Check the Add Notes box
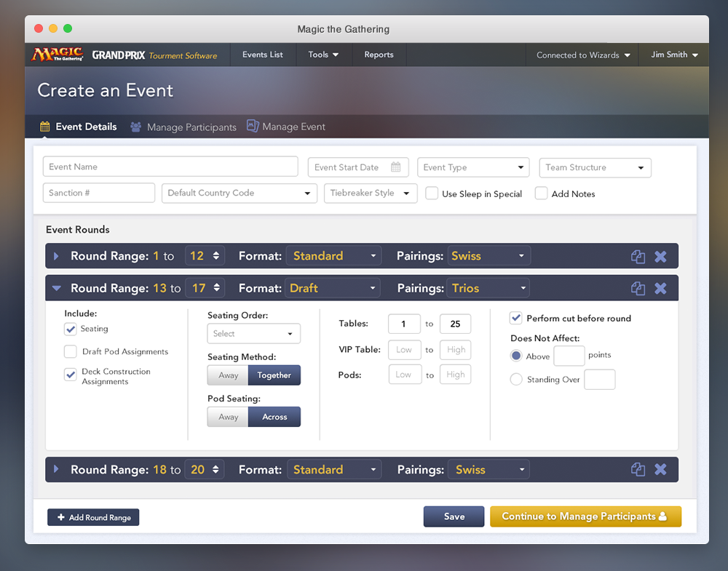The width and height of the screenshot is (728, 571). 541,193
